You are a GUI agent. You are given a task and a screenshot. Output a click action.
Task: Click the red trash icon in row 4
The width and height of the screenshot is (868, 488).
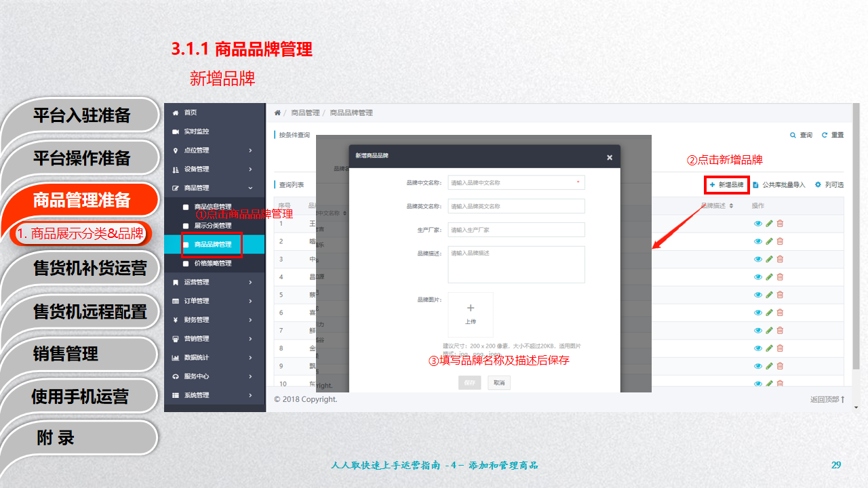coord(780,277)
